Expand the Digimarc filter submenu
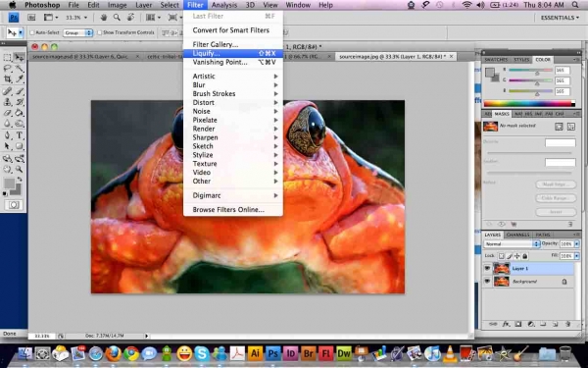 click(233, 195)
